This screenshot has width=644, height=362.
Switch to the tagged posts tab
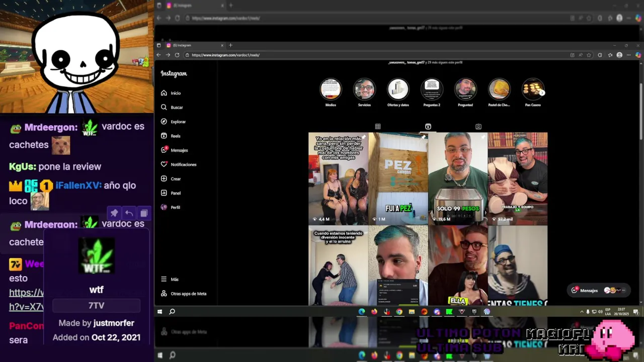pyautogui.click(x=478, y=127)
